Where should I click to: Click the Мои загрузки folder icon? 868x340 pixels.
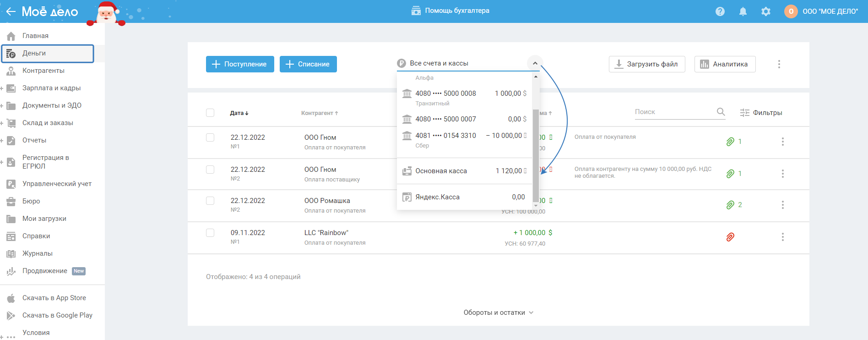pos(11,219)
